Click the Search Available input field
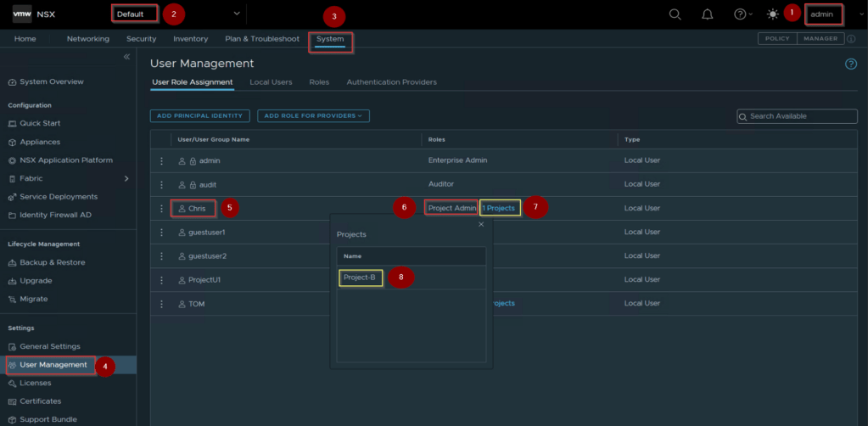This screenshot has height=426, width=868. coord(796,116)
